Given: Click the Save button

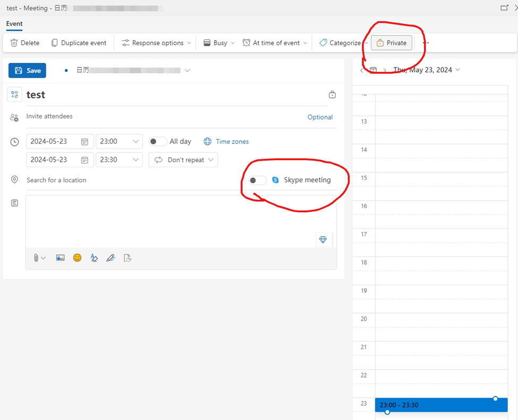Looking at the screenshot, I should pos(27,70).
